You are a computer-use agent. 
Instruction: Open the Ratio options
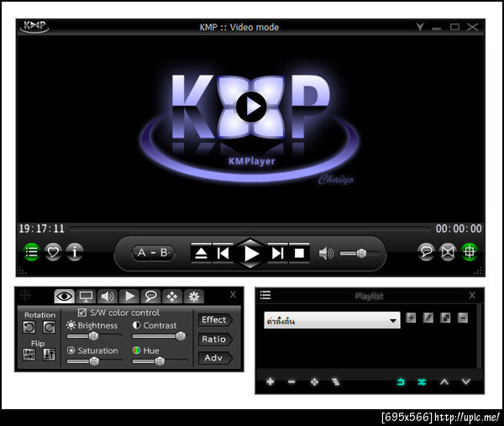tap(215, 339)
